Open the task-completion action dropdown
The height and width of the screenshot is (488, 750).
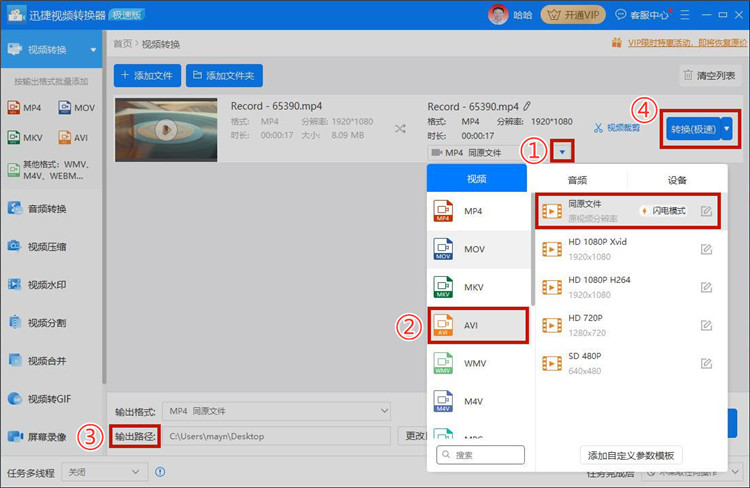pos(692,472)
